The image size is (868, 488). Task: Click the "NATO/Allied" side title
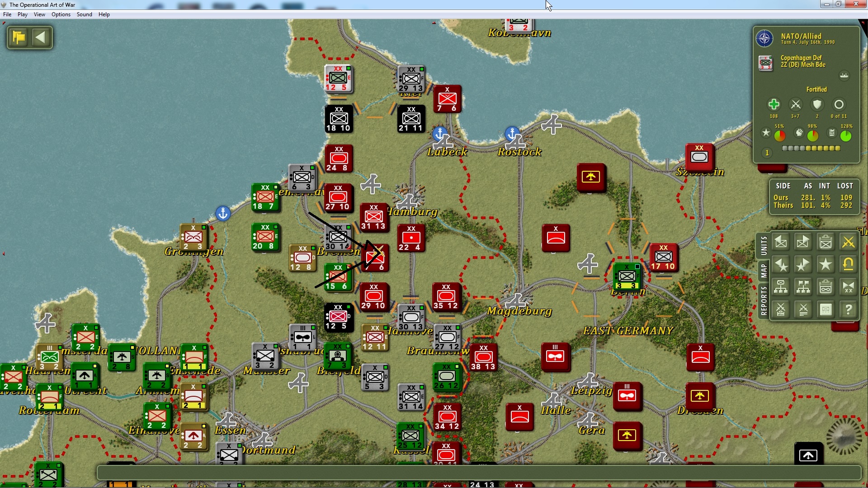pos(801,36)
